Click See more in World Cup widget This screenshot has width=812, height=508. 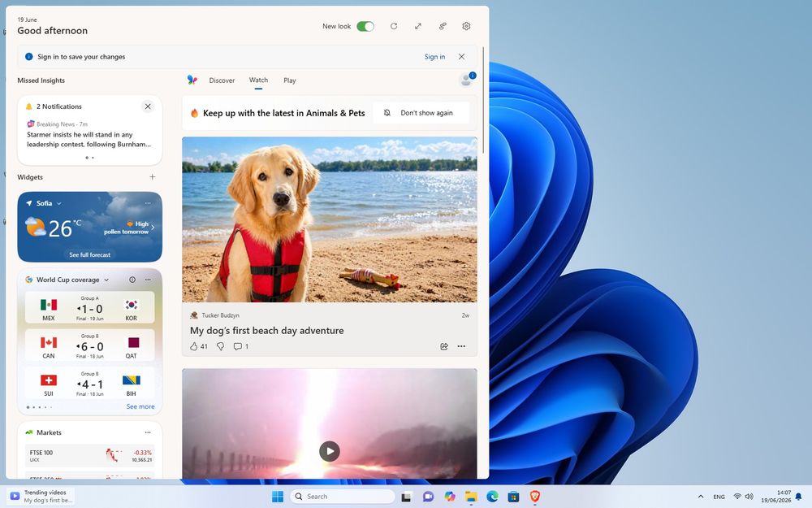coord(140,407)
